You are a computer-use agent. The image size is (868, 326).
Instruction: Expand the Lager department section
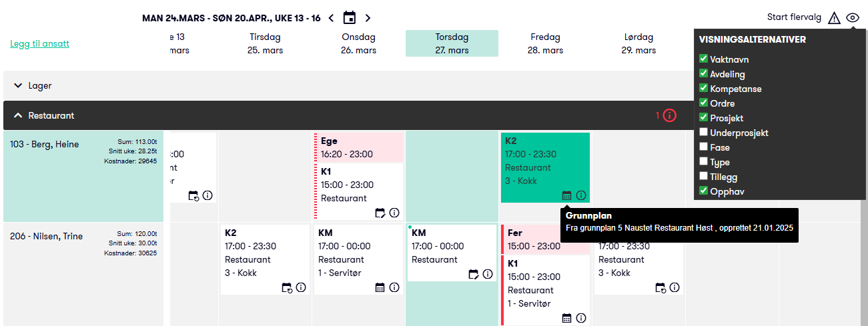pos(19,86)
